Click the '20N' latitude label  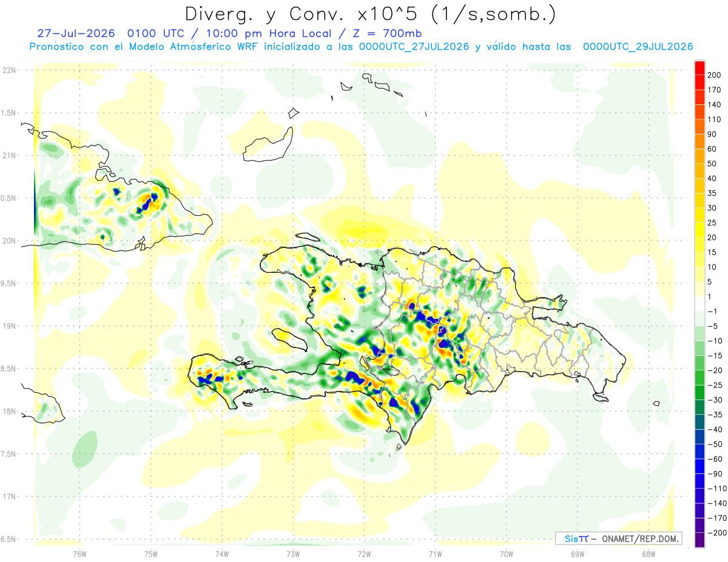click(10, 241)
